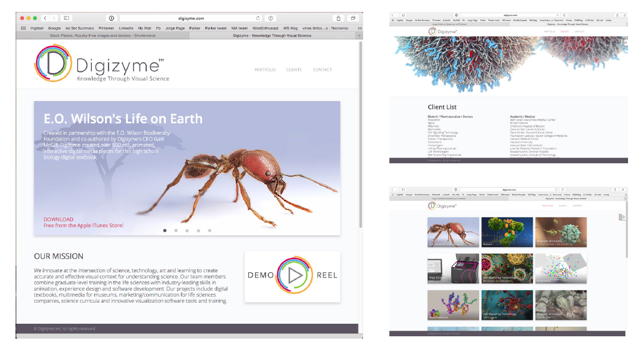Click the Biotech / Pharmaceutical / Devices heading
The height and width of the screenshot is (350, 644).
coord(450,116)
